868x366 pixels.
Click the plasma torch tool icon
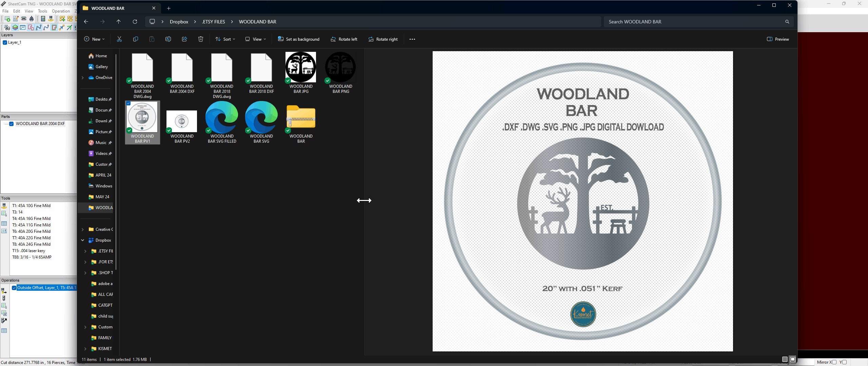[x=51, y=19]
